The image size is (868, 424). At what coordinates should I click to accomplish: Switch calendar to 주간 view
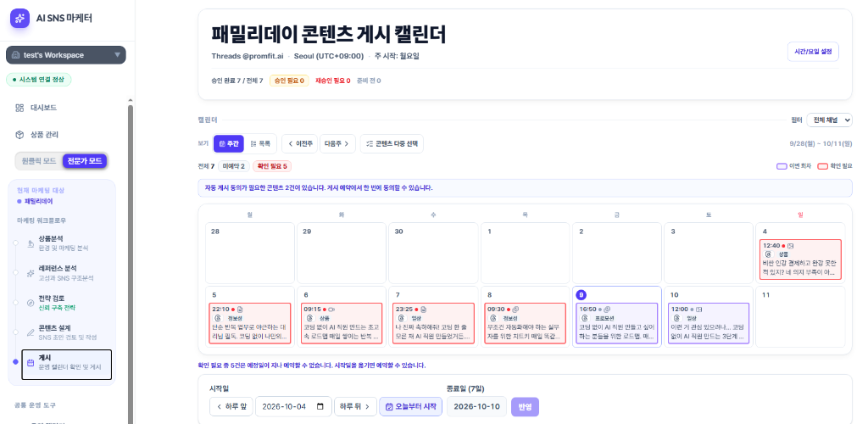(229, 143)
